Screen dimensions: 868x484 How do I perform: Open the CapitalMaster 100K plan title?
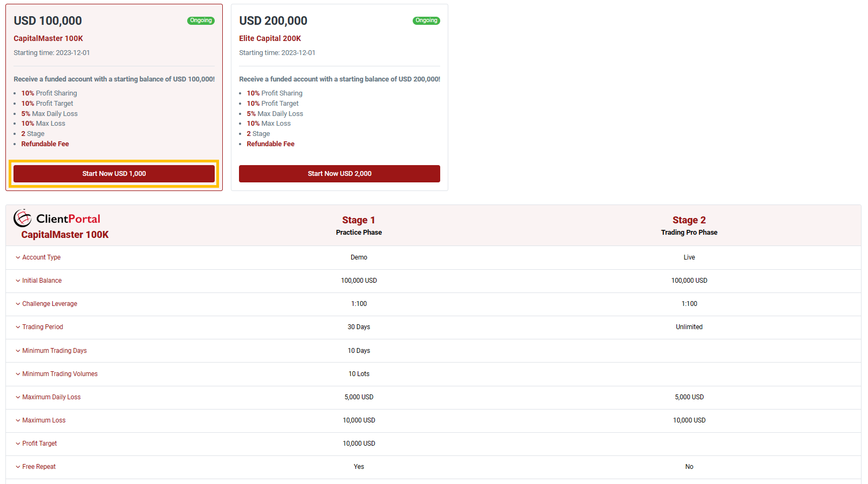click(x=48, y=38)
